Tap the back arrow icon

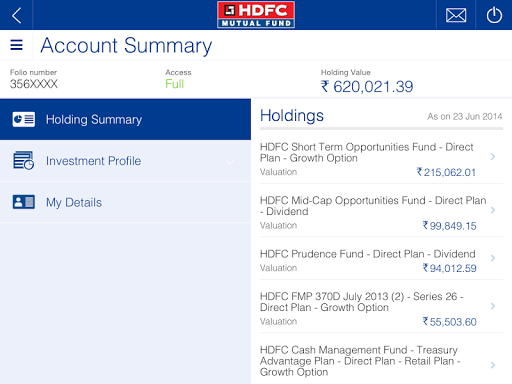(x=16, y=15)
